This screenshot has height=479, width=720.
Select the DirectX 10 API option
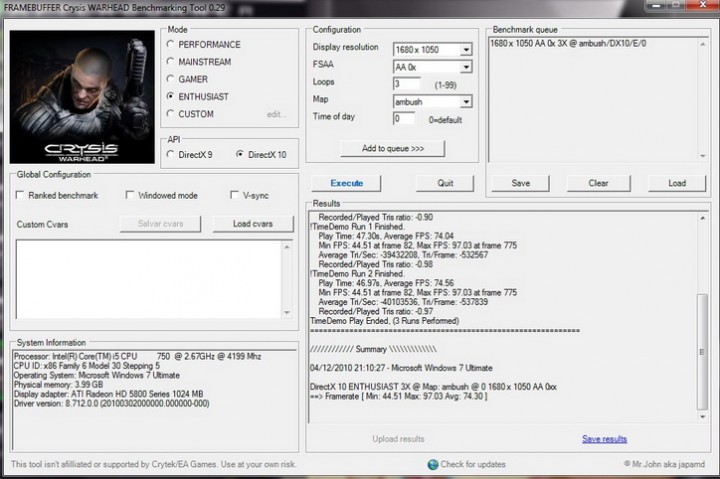(240, 154)
